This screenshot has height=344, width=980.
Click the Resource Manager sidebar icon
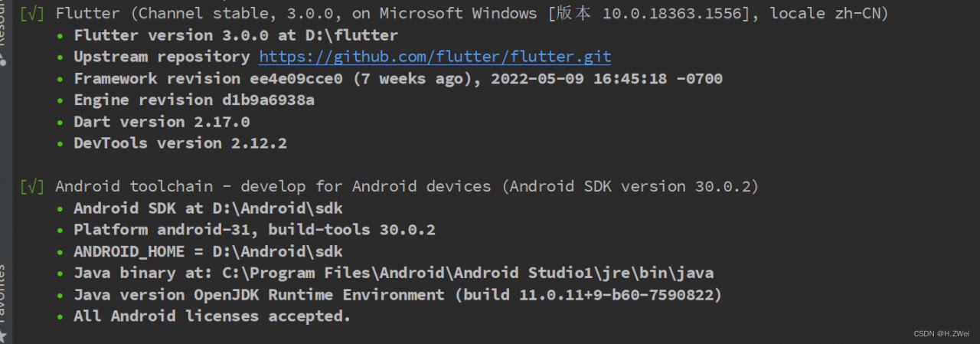(x=4, y=58)
